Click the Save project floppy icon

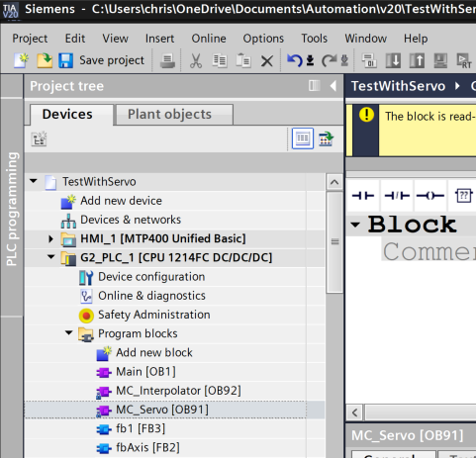(65, 60)
